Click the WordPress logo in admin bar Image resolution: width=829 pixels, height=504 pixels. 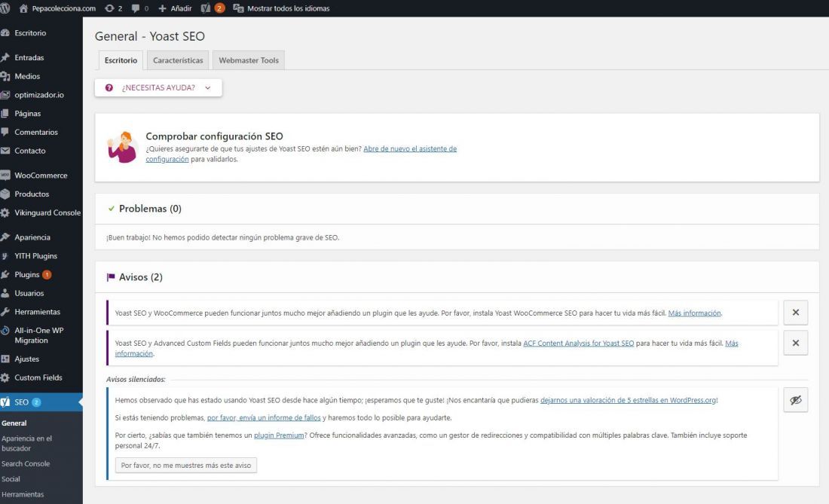(5, 8)
